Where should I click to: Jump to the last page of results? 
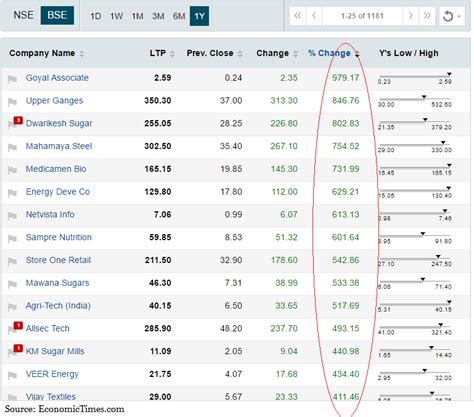pos(427,16)
